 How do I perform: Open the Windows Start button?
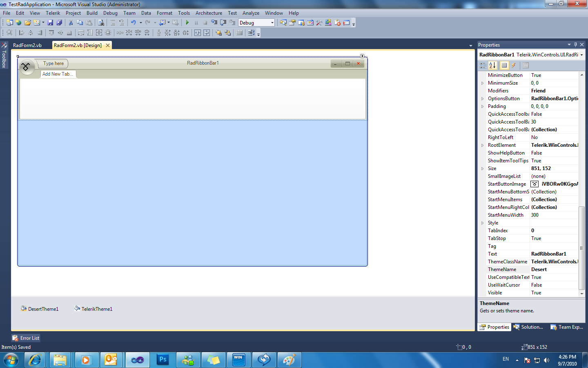tap(11, 360)
